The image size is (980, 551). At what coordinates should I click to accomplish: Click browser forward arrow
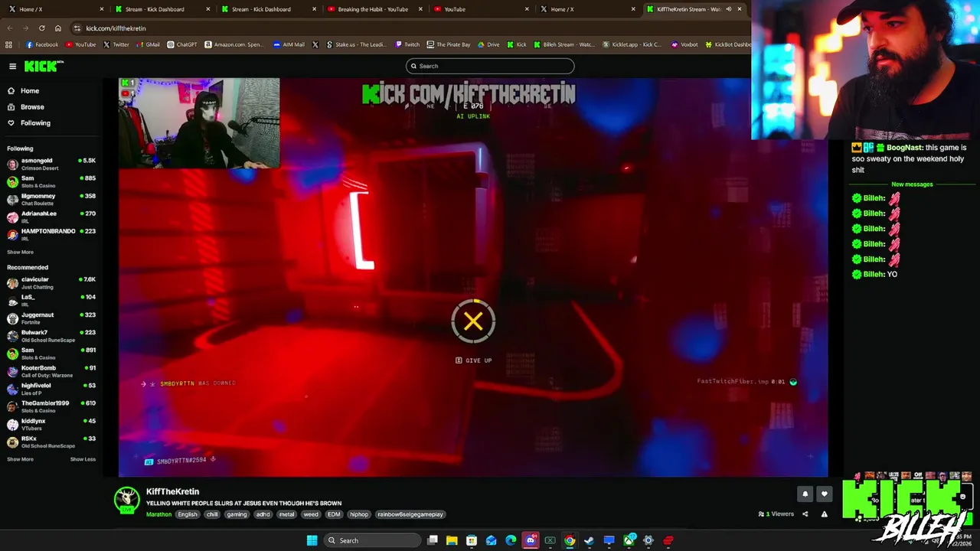(x=26, y=28)
